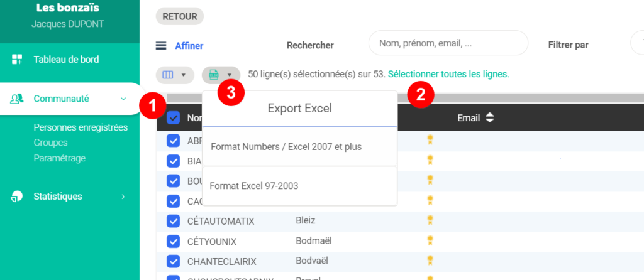Screen dimensions: 644x280
Task: Sort by Email column arrows
Action: pyautogui.click(x=489, y=118)
